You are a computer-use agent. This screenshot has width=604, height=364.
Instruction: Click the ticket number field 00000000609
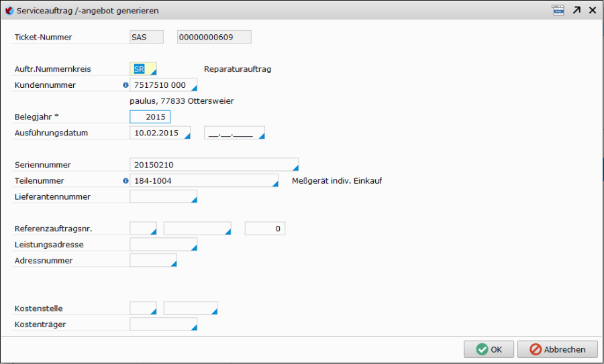pyautogui.click(x=214, y=37)
